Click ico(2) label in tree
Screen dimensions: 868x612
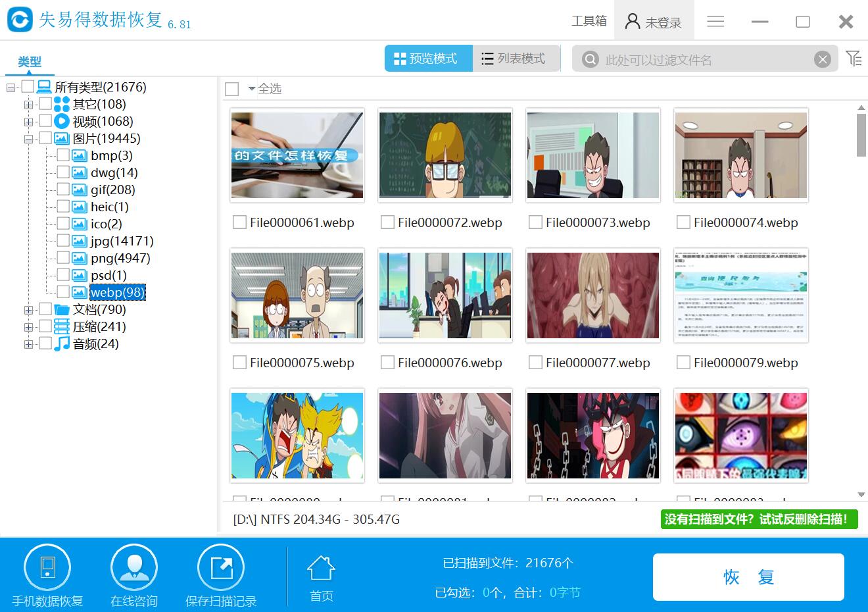pos(107,224)
